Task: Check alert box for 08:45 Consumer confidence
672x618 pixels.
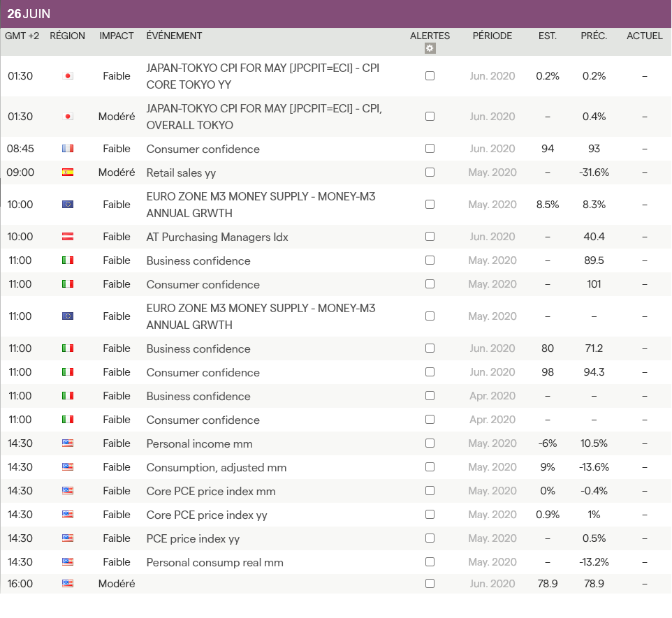Action: click(x=430, y=149)
